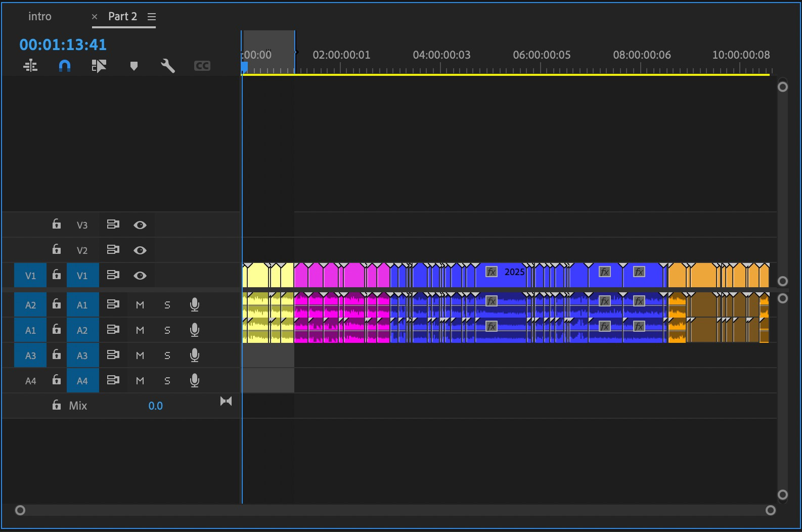Solo audio track A3
The width and height of the screenshot is (802, 532).
(167, 356)
